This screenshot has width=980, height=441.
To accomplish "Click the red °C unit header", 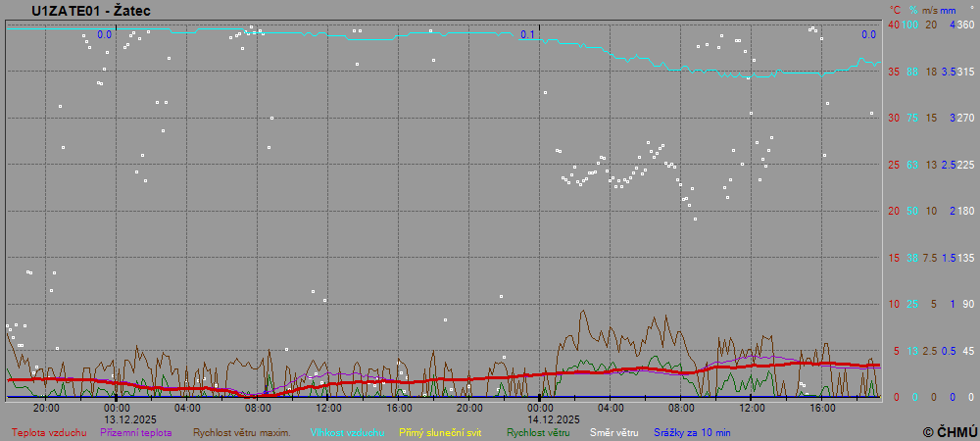I will pyautogui.click(x=895, y=9).
